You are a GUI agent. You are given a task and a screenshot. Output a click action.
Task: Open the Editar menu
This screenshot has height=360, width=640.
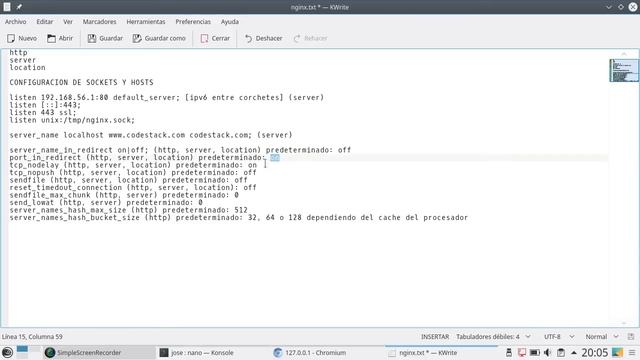44,22
